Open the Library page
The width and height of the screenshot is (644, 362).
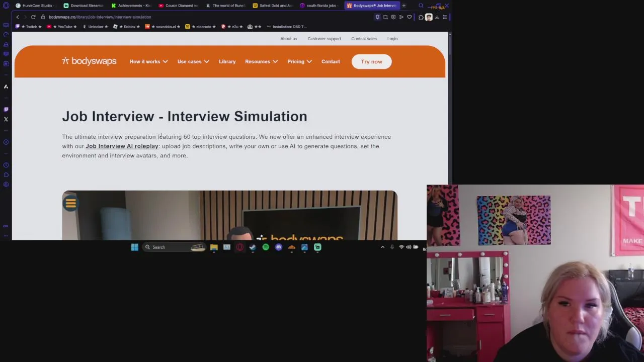coord(227,61)
